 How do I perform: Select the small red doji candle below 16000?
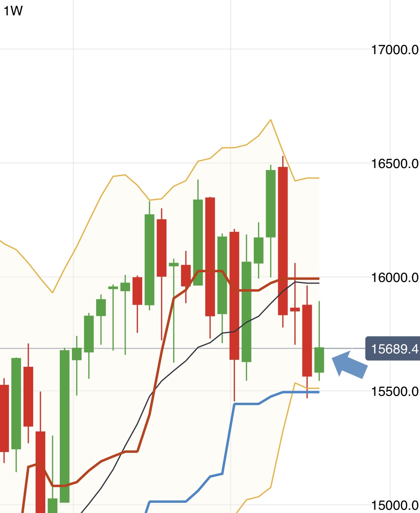click(x=295, y=309)
